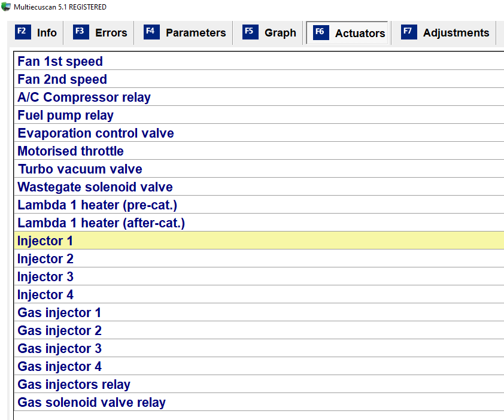Viewport: 504px width, 420px height.
Task: Pick the Motorised throttle actuator
Action: coord(259,151)
